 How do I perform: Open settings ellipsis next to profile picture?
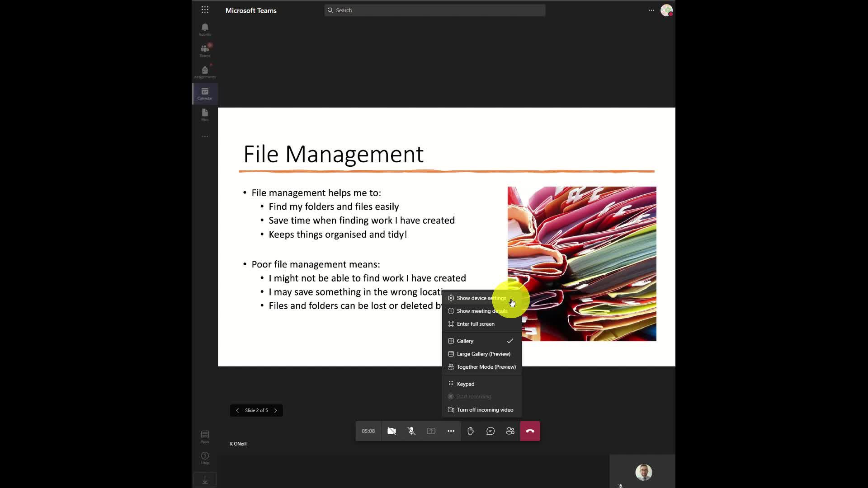[651, 10]
